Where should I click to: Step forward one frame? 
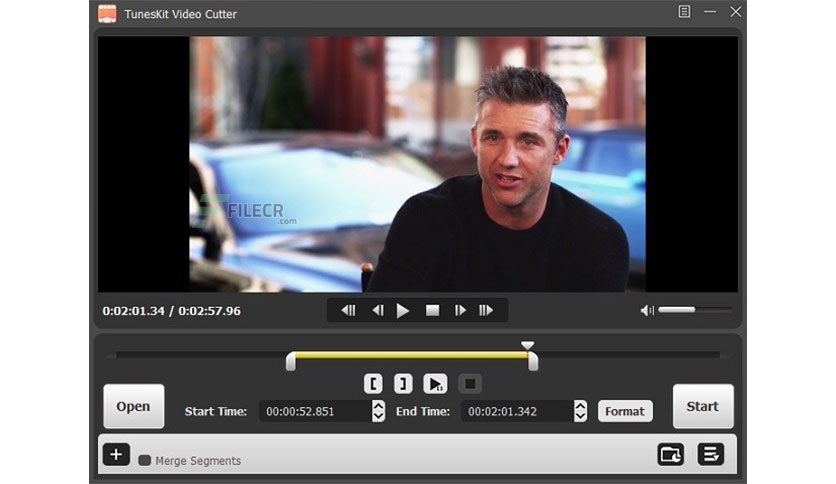(x=460, y=310)
